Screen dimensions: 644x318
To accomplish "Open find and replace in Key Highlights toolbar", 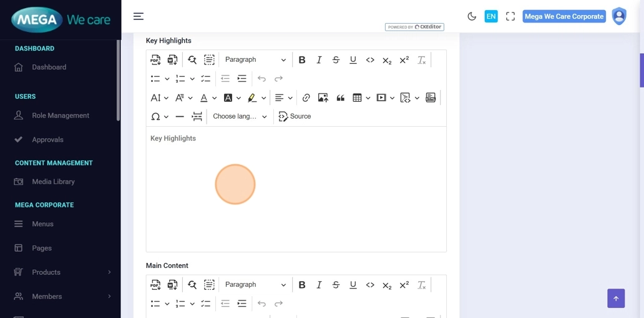I will [192, 60].
